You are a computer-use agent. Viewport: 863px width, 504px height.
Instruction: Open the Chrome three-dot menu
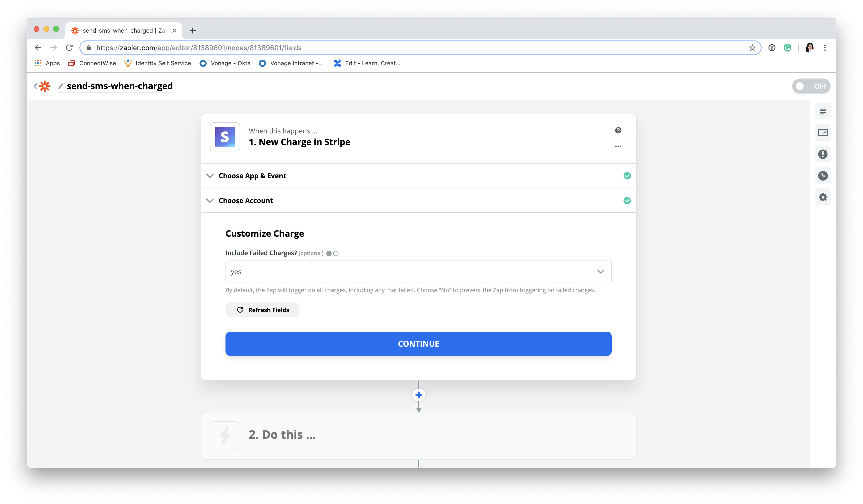[825, 48]
